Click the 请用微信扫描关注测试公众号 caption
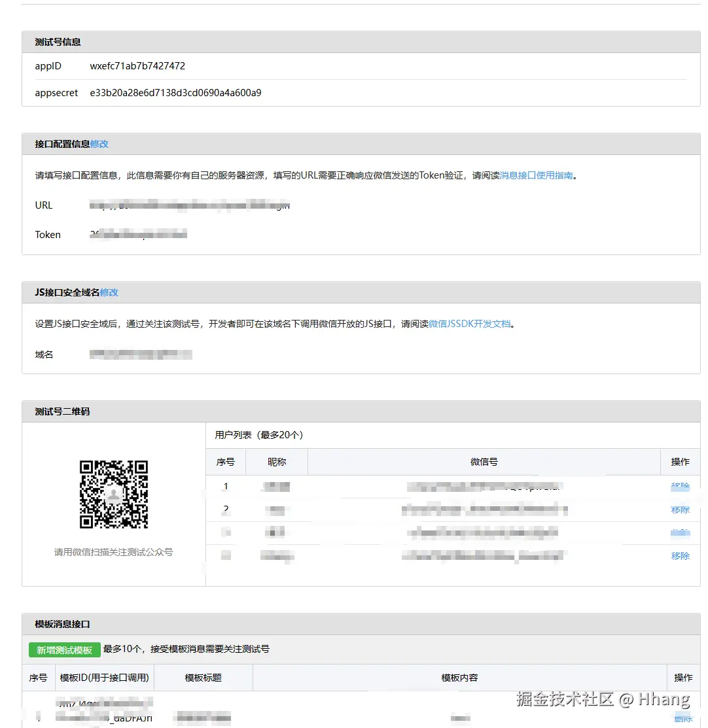708x728 pixels. pos(113,552)
